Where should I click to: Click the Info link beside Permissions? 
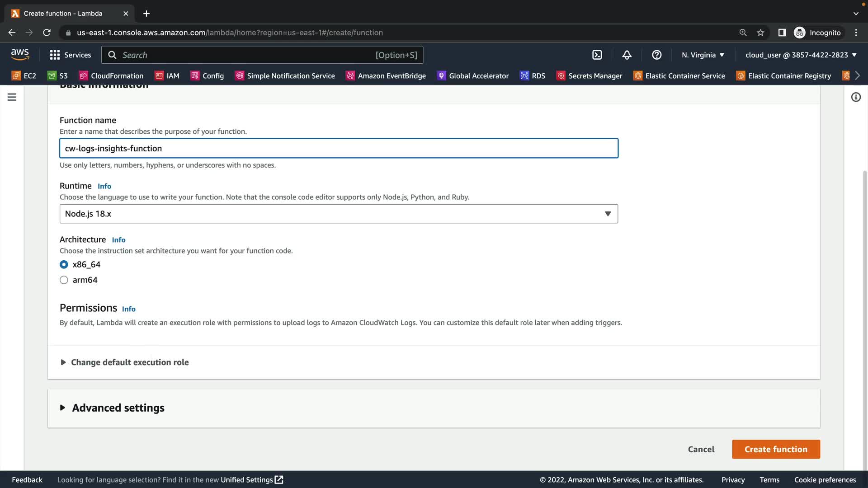click(x=128, y=309)
